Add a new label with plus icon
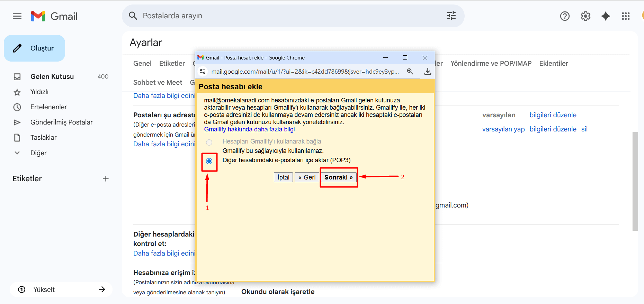Image resolution: width=644 pixels, height=304 pixels. coord(106,178)
